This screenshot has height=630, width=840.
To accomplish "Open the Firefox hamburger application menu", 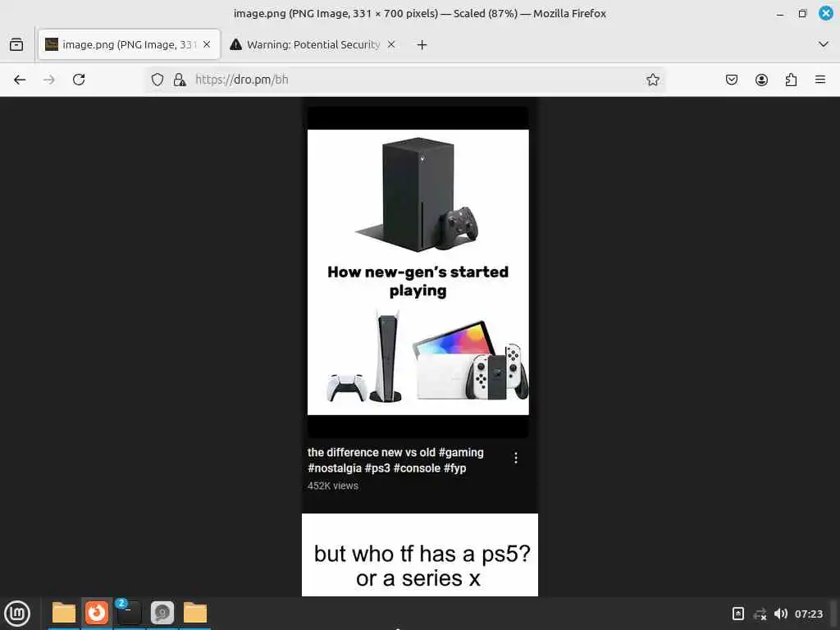I will click(x=820, y=80).
